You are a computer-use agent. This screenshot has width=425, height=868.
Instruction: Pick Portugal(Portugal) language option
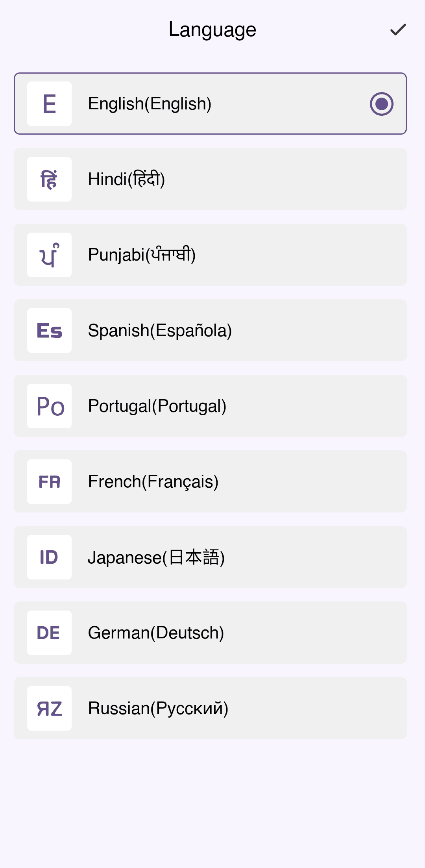pos(157,406)
